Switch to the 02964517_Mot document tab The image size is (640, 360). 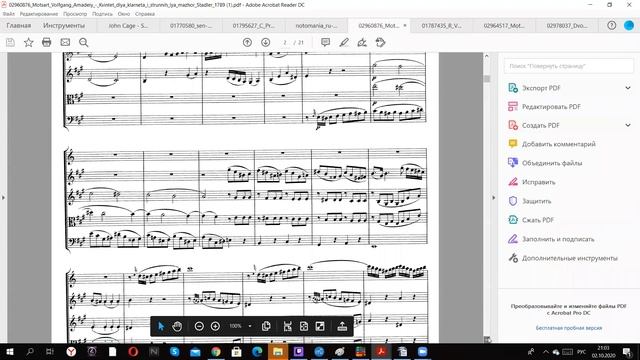tap(504, 25)
